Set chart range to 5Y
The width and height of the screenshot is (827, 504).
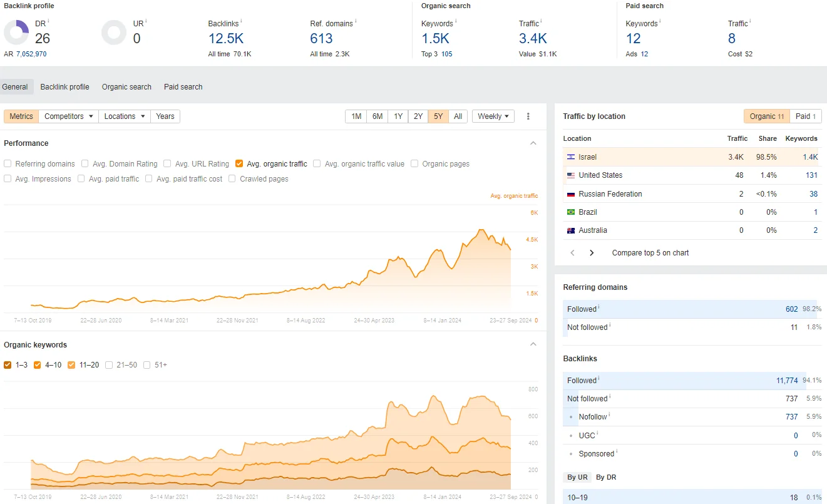pyautogui.click(x=438, y=116)
